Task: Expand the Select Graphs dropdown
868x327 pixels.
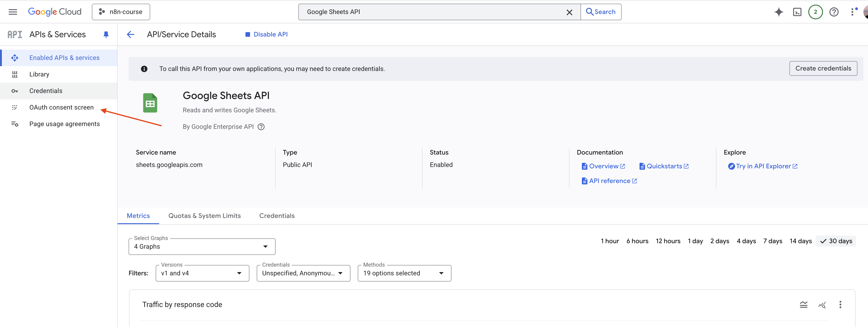Action: tap(202, 246)
